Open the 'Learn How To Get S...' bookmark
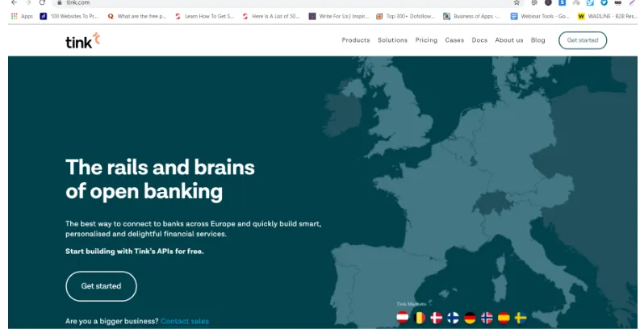 coord(204,16)
